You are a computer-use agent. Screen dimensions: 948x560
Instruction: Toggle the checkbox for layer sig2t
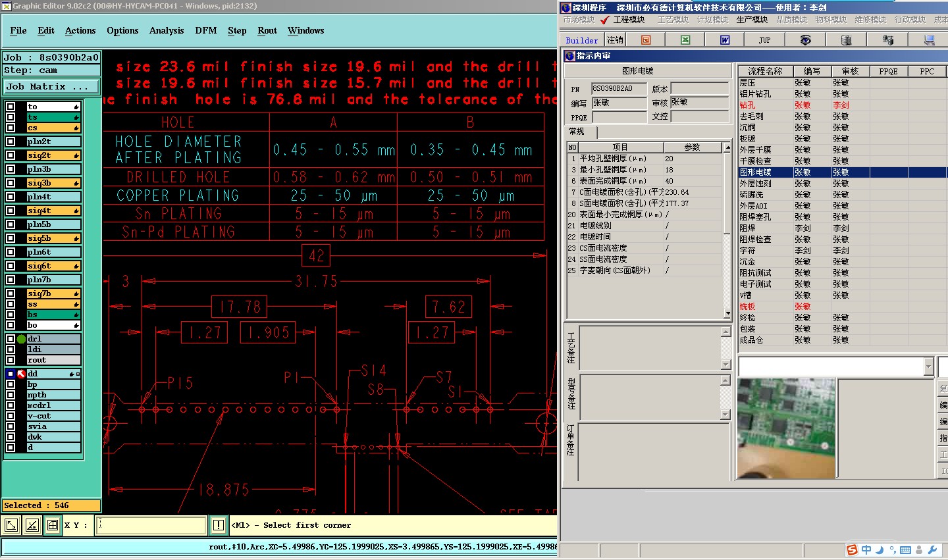click(x=11, y=156)
